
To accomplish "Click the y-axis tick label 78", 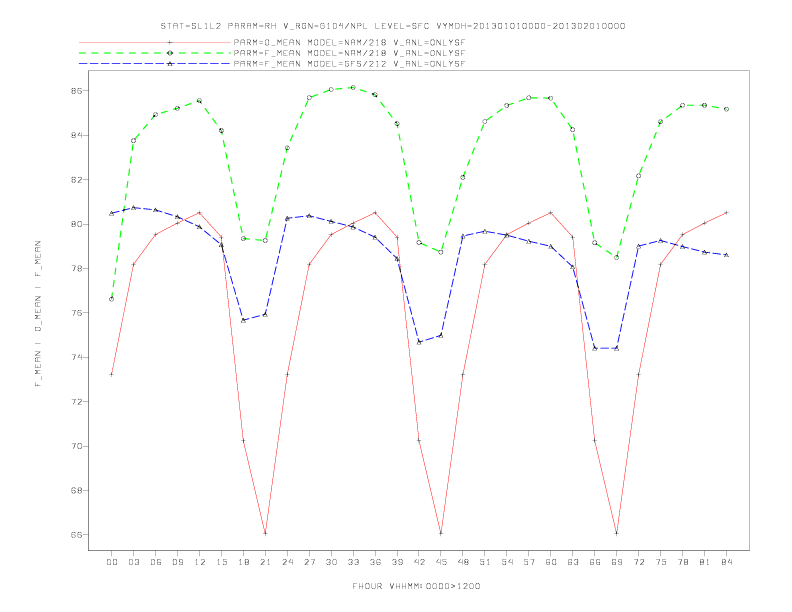I will click(x=77, y=269).
